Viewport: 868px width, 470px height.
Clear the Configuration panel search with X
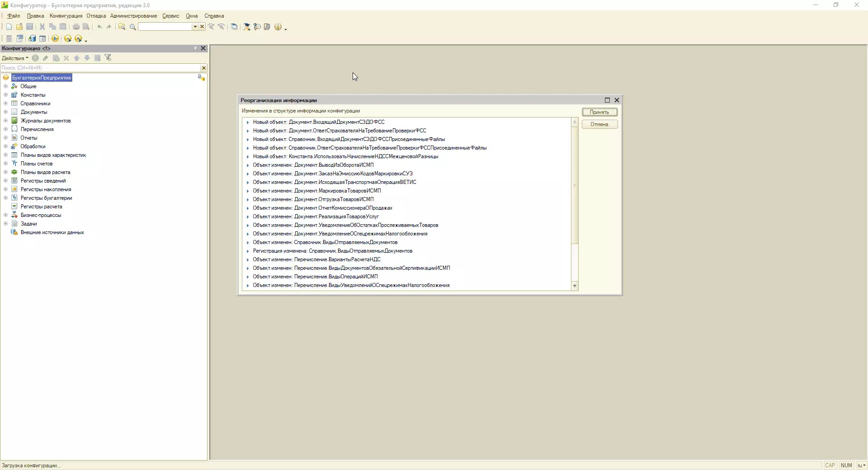[203, 68]
